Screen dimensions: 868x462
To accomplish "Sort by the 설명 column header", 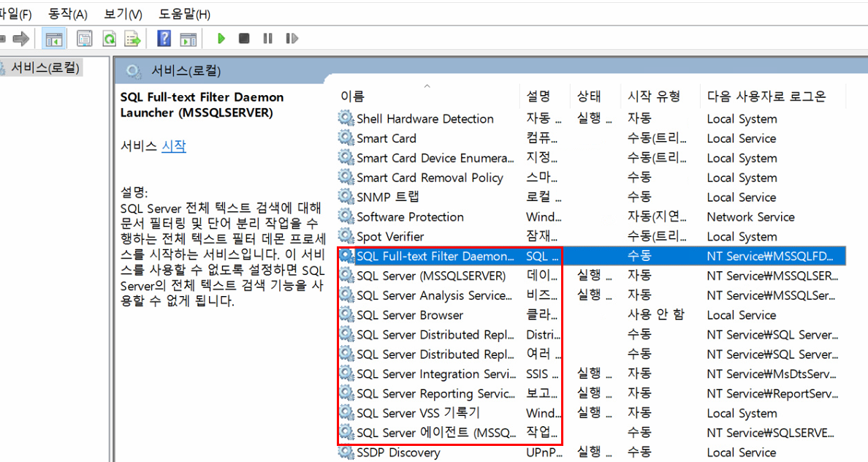I will point(538,96).
